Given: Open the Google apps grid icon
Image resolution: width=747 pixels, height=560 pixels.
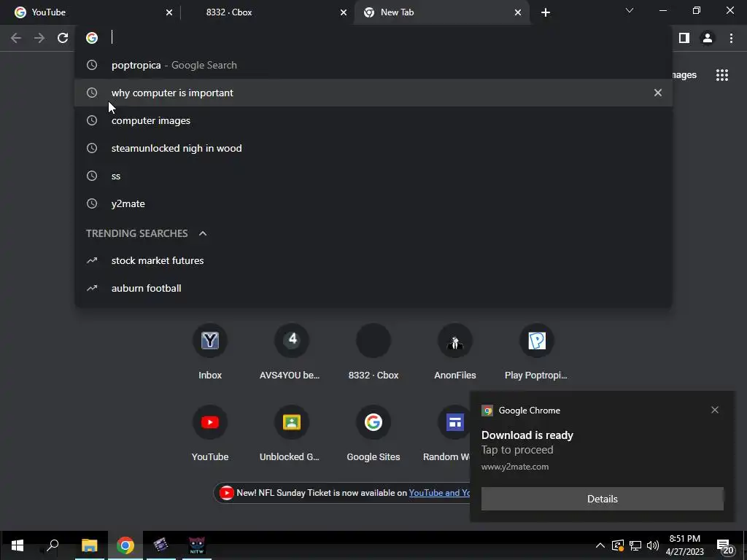Looking at the screenshot, I should (721, 75).
